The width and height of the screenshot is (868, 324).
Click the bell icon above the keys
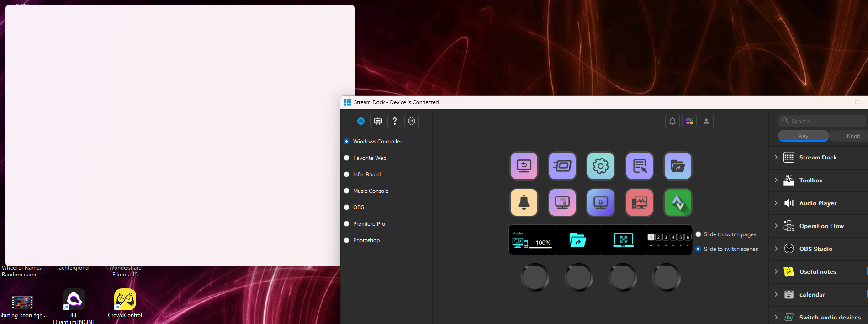672,121
